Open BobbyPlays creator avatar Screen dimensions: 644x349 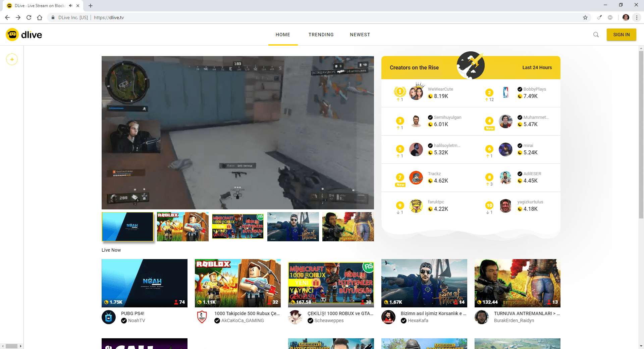click(505, 93)
